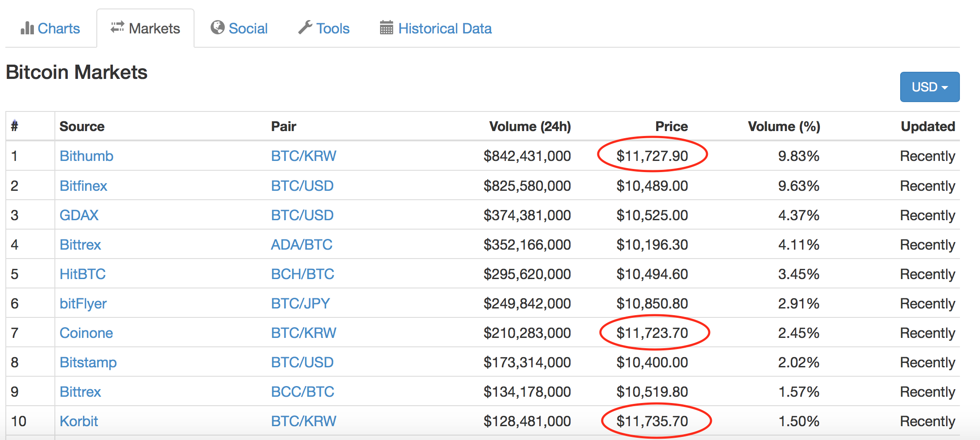Click the HitBTC source link
The width and height of the screenshot is (980, 440).
[x=83, y=274]
